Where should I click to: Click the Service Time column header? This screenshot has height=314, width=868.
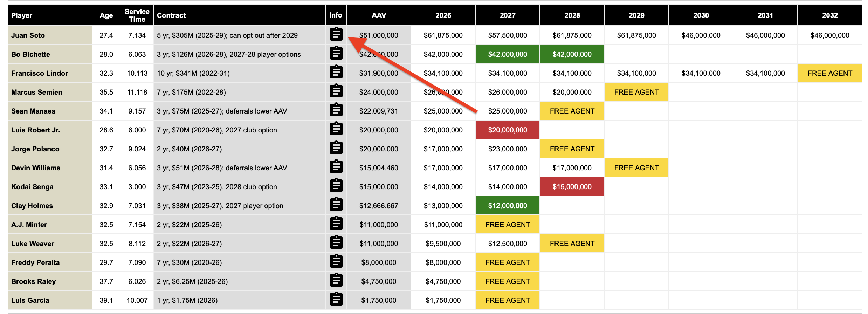[x=137, y=15]
